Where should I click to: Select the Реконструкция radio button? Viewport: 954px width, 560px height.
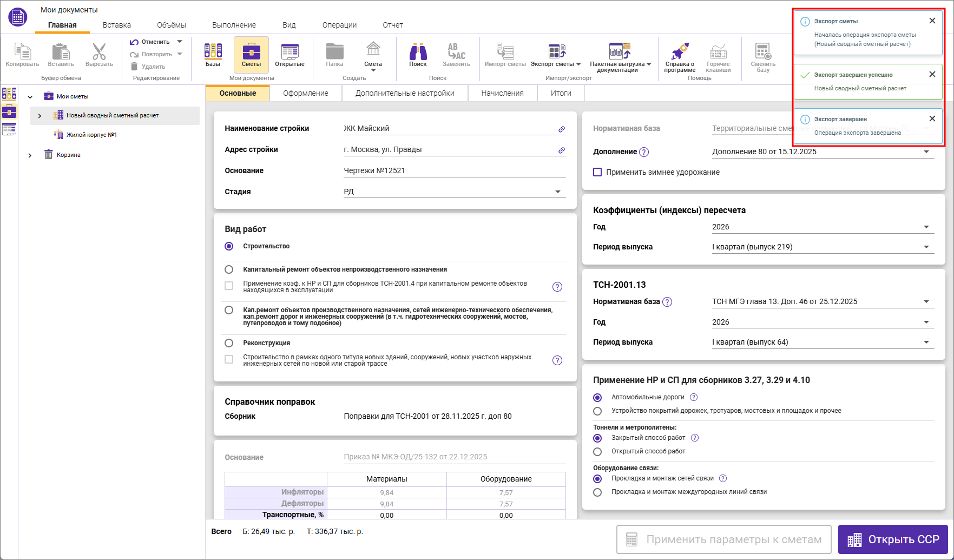(x=229, y=343)
